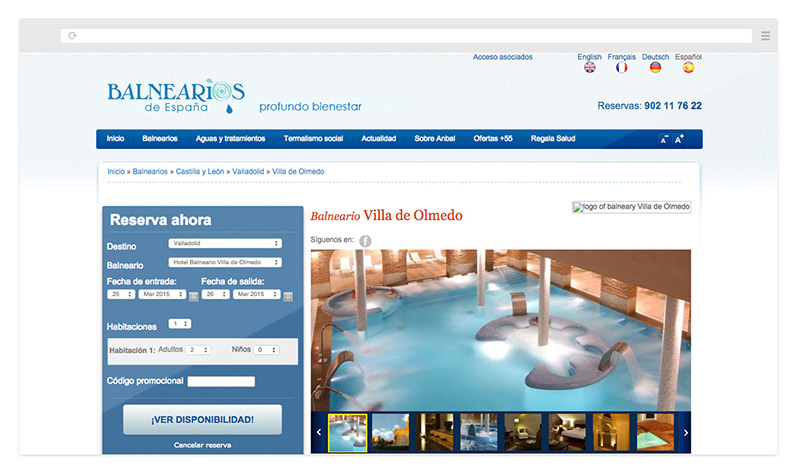
Task: Select the fifth thumbnail of a lounge room
Action: coord(523,433)
